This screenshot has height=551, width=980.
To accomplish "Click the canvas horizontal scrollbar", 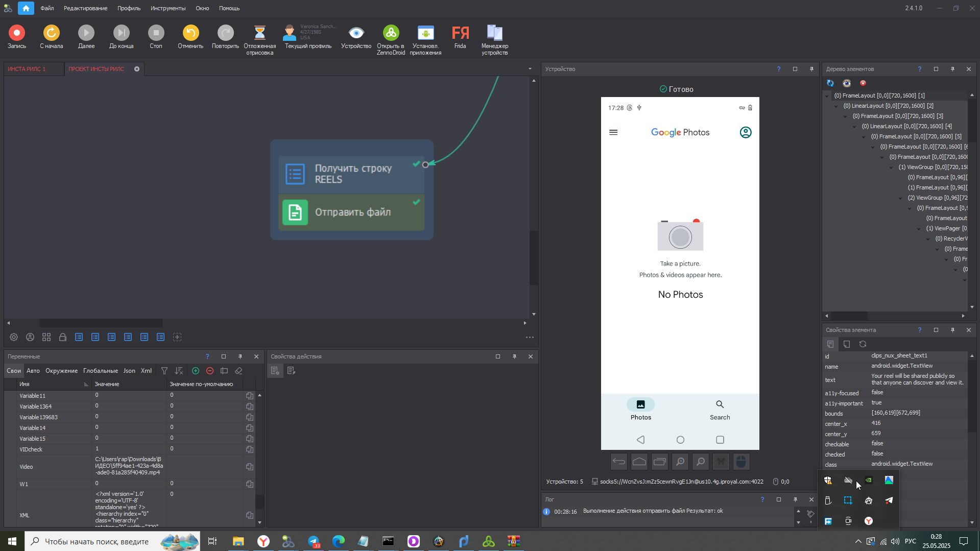I will [101, 323].
